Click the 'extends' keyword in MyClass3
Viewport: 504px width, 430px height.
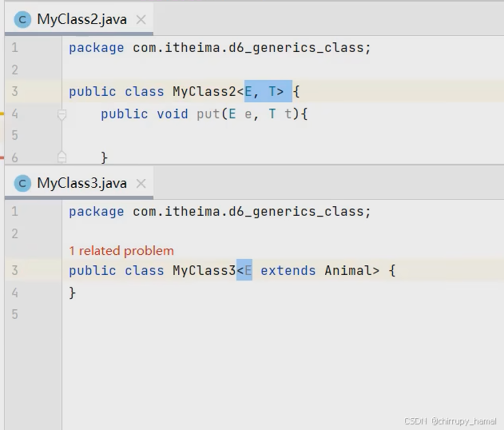(x=288, y=270)
